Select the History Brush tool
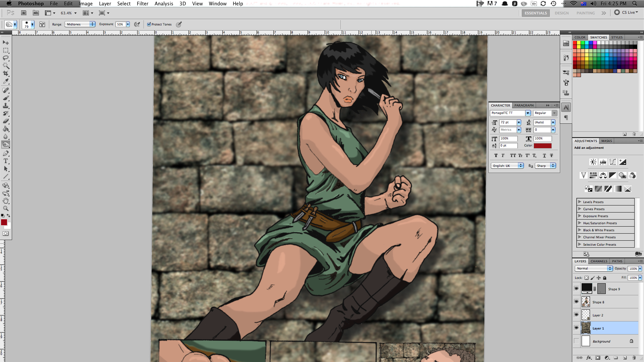Screen dimensions: 644x362 coord(6,113)
